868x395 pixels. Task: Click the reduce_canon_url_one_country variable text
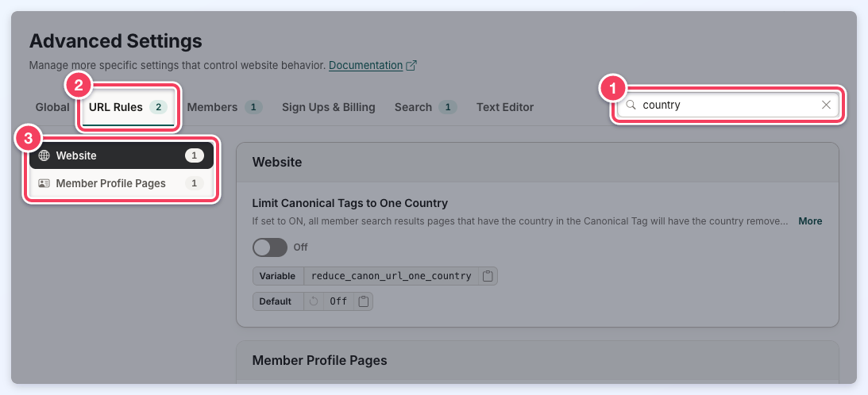click(391, 276)
